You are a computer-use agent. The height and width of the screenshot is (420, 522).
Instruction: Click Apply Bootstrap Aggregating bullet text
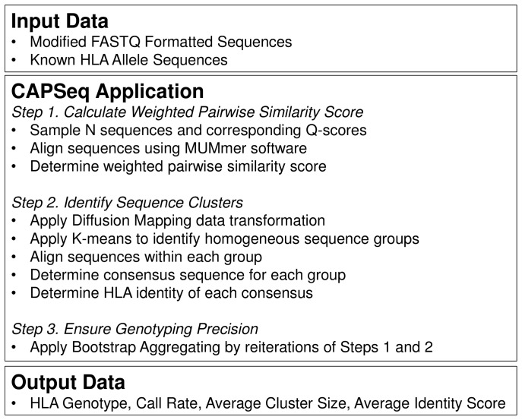(232, 347)
